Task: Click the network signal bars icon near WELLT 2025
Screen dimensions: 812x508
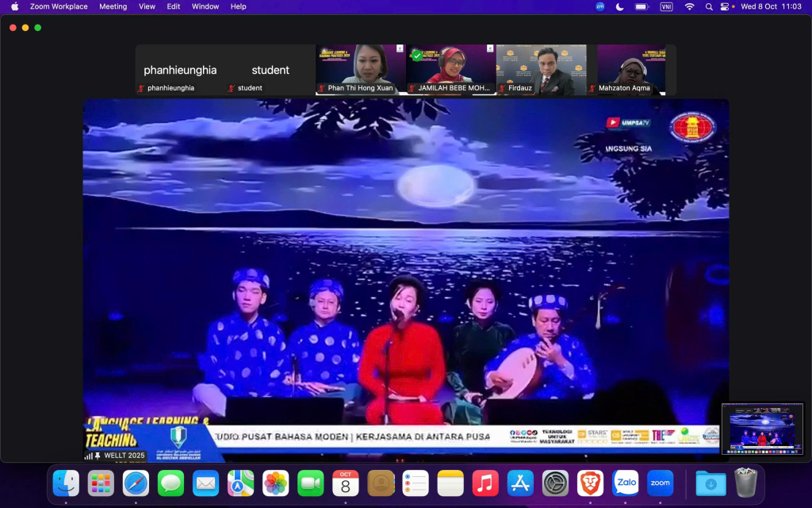Action: click(x=89, y=456)
